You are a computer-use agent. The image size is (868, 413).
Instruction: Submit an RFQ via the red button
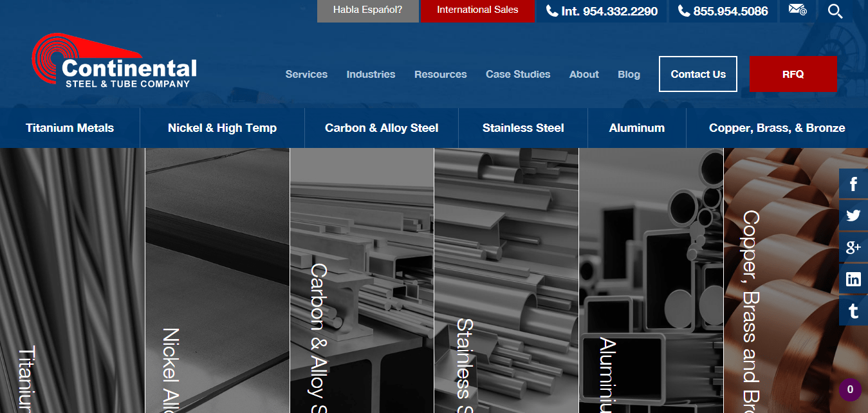coord(793,74)
